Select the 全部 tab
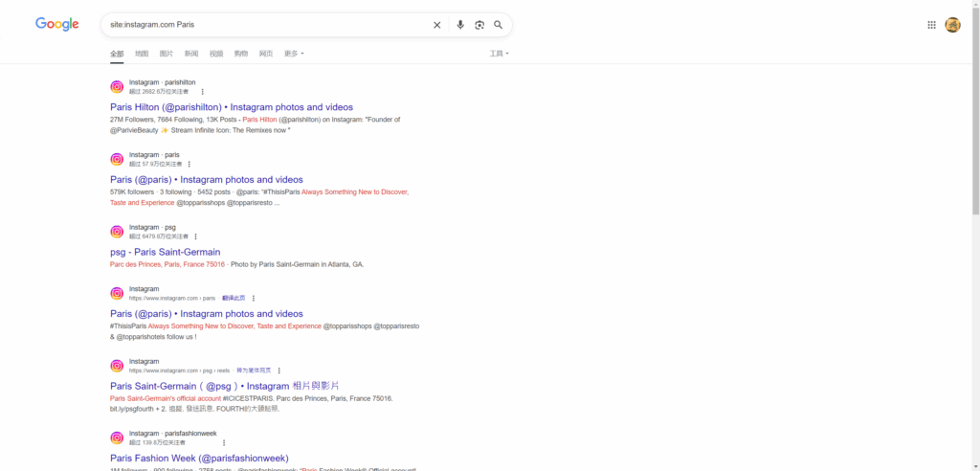The image size is (980, 471). pos(117,54)
